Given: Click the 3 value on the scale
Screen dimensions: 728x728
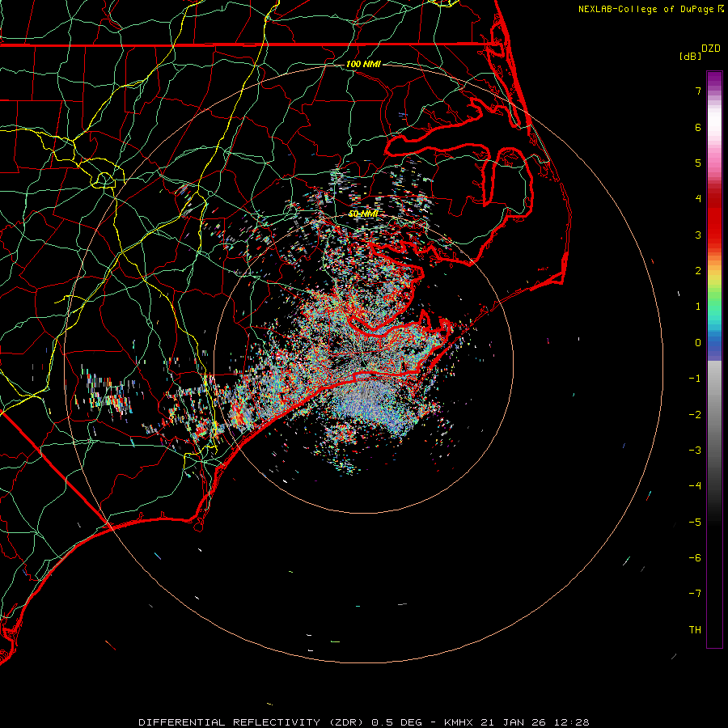Looking at the screenshot, I should (x=698, y=235).
